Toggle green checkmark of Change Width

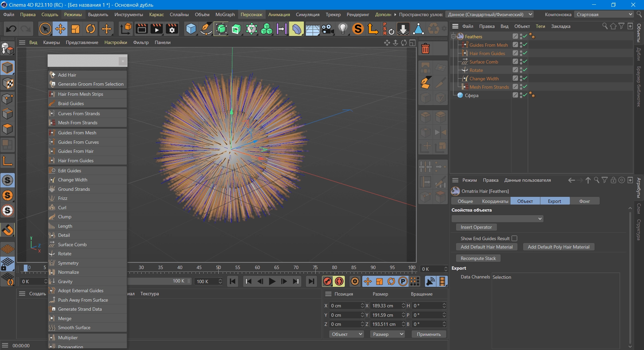pos(525,78)
